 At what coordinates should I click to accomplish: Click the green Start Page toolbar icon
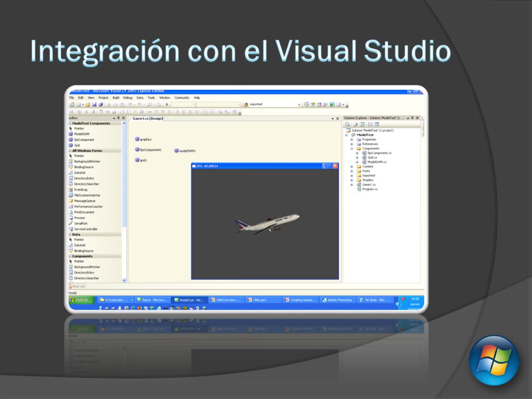[x=332, y=105]
